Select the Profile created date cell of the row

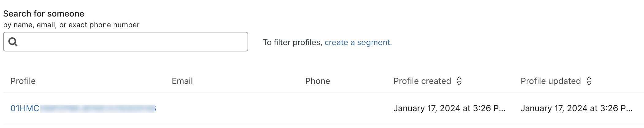tap(449, 108)
